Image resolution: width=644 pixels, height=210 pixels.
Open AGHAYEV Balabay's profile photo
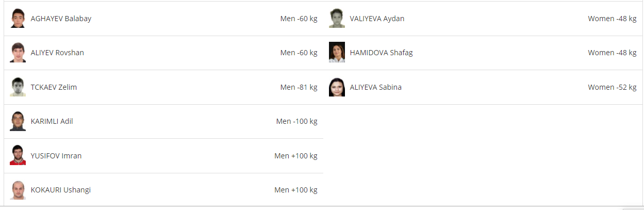(18, 18)
